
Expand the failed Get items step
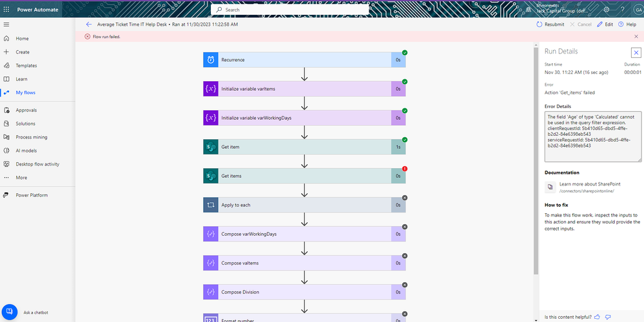pyautogui.click(x=304, y=176)
